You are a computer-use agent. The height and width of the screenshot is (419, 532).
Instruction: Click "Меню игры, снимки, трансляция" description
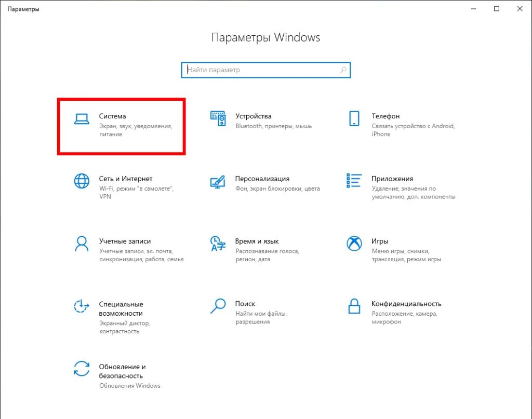coord(406,255)
